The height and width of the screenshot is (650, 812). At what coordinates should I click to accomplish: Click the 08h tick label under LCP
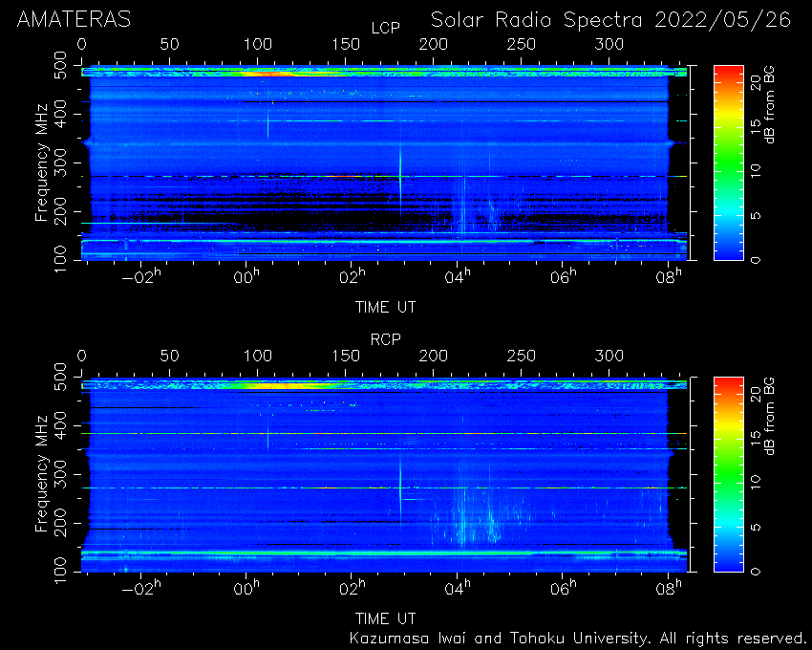[x=669, y=277]
